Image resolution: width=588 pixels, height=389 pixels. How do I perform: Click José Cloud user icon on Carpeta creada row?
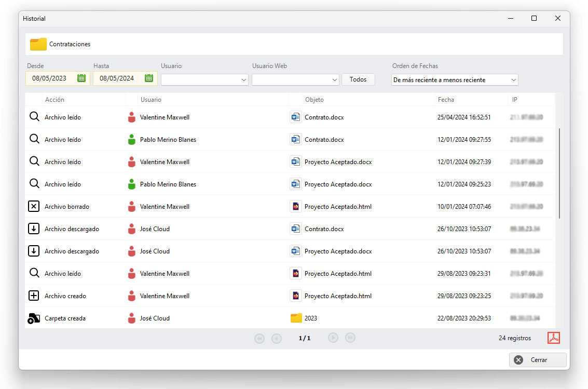click(132, 318)
